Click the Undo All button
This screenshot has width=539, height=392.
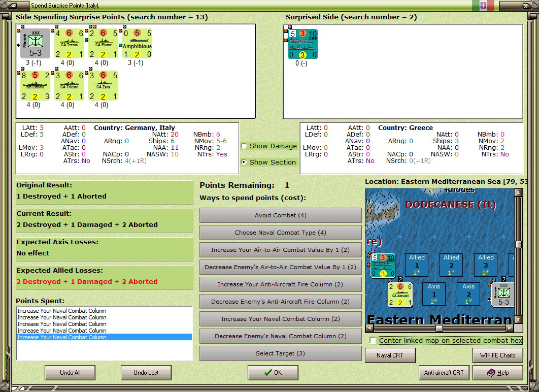(70, 373)
